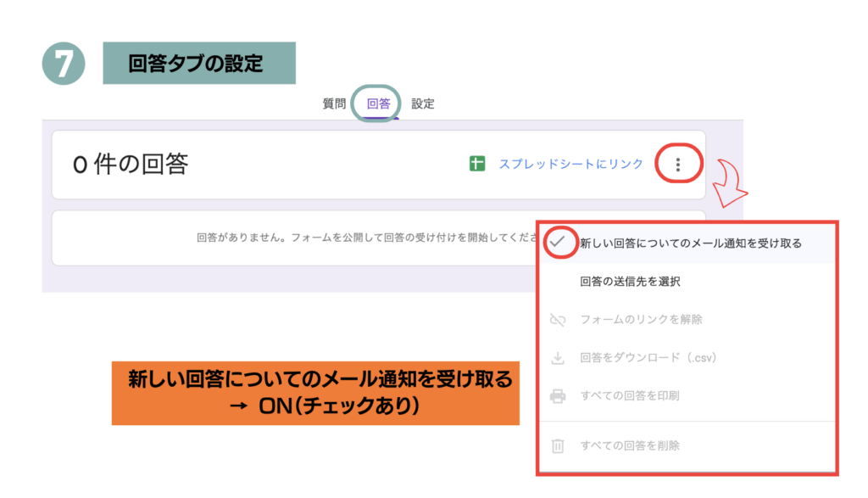Click the trash can icon

click(x=558, y=445)
